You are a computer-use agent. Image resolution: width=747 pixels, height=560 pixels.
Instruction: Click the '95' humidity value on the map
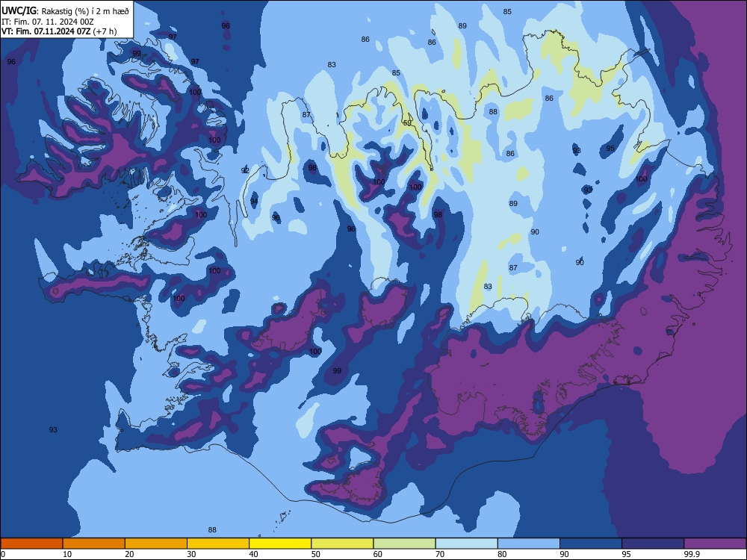coord(610,149)
